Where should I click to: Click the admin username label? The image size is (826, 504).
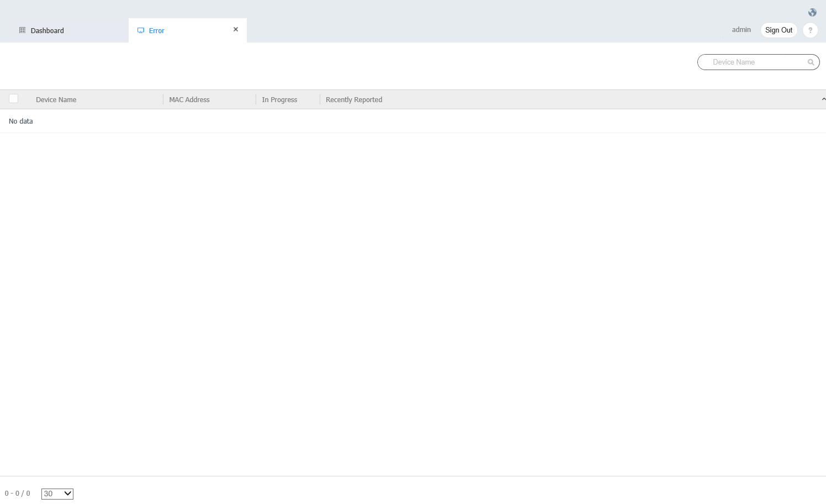click(x=741, y=29)
